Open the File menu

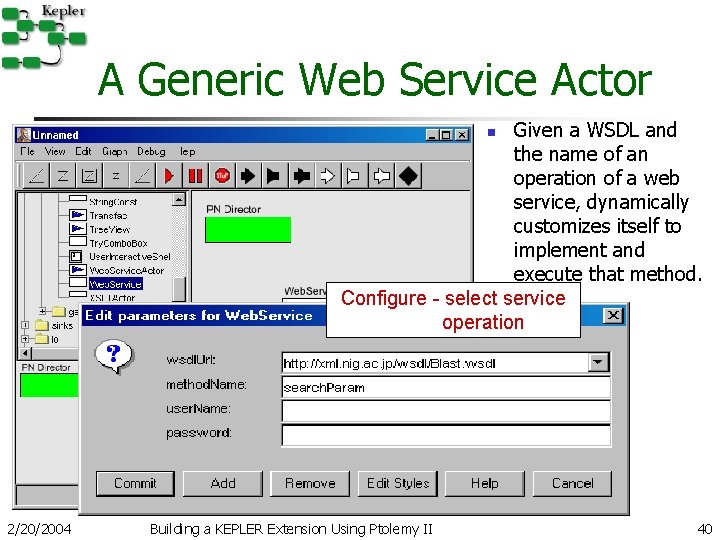point(27,151)
